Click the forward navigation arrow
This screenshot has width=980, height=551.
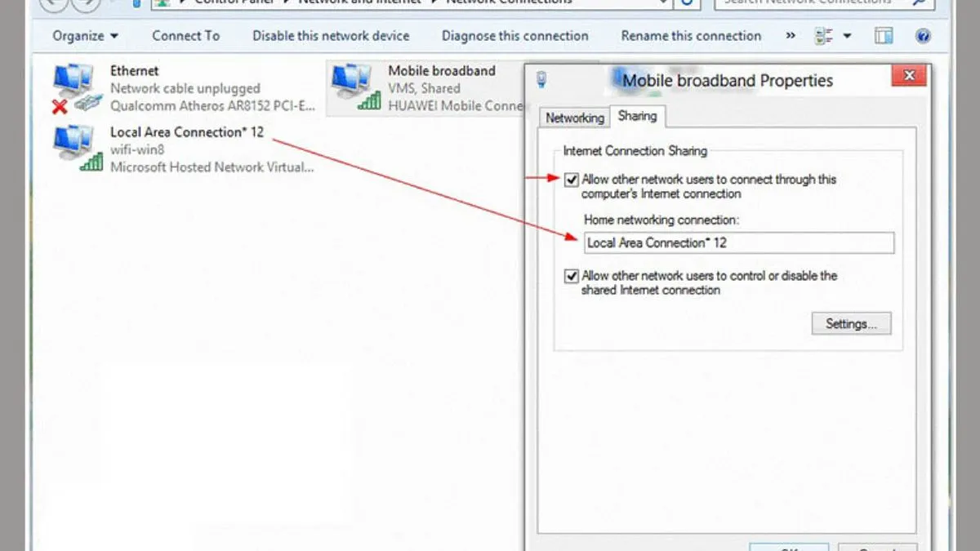(x=86, y=4)
